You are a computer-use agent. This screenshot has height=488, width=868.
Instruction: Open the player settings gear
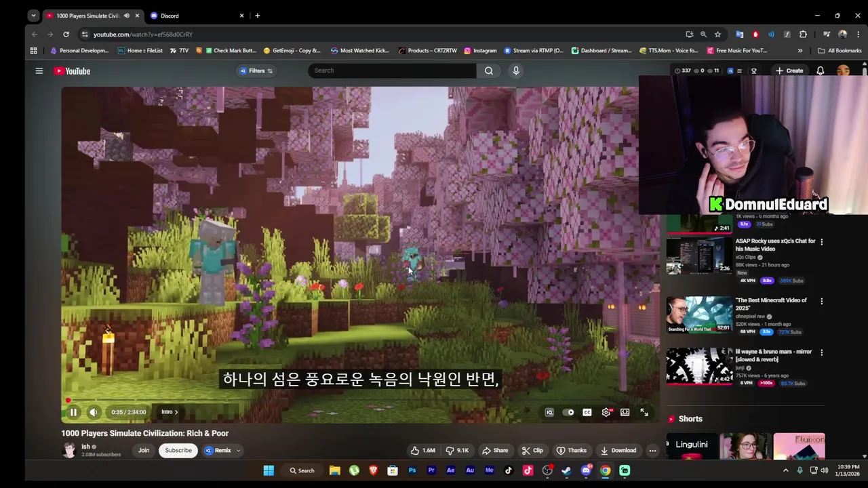click(x=606, y=412)
